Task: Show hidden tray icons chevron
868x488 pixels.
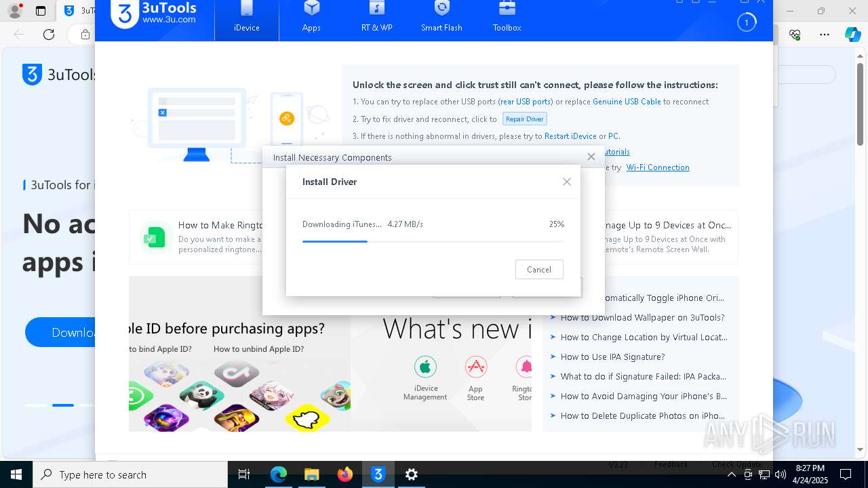Action: pyautogui.click(x=732, y=474)
